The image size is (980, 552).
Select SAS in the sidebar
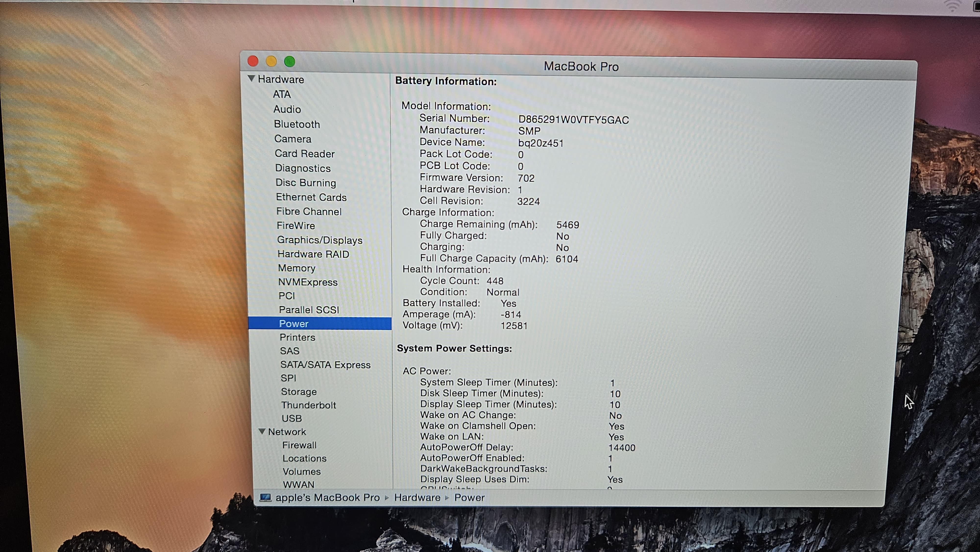[290, 351]
